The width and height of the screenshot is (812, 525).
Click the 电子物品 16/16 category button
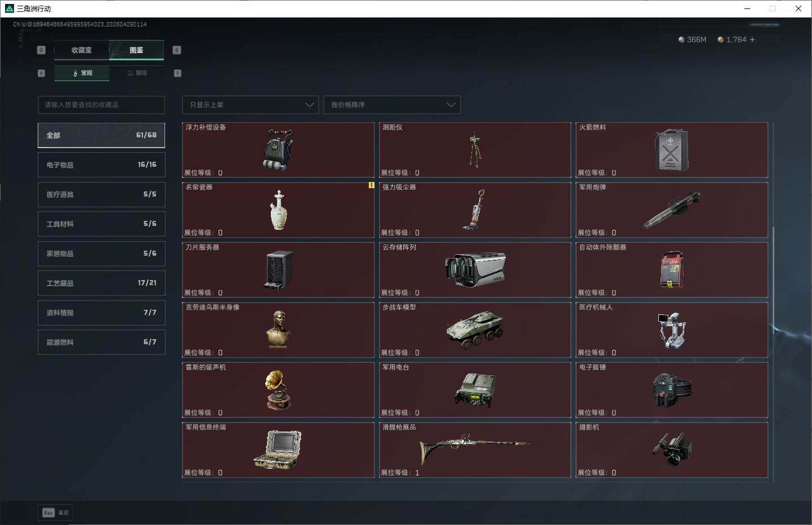101,164
